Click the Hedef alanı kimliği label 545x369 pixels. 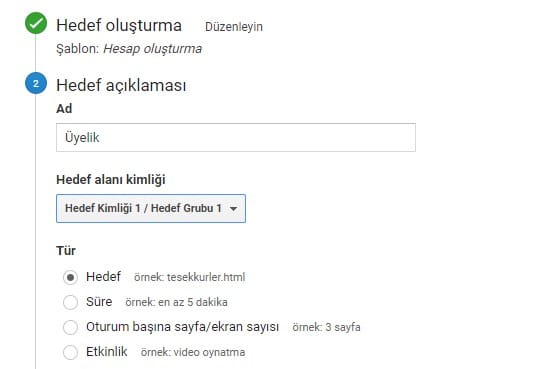[x=111, y=180]
